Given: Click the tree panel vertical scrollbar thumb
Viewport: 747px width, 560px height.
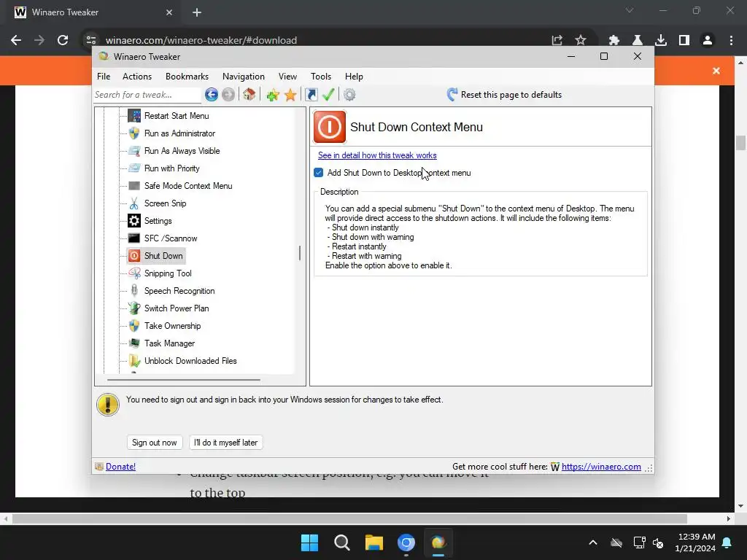Looking at the screenshot, I should coord(300,253).
